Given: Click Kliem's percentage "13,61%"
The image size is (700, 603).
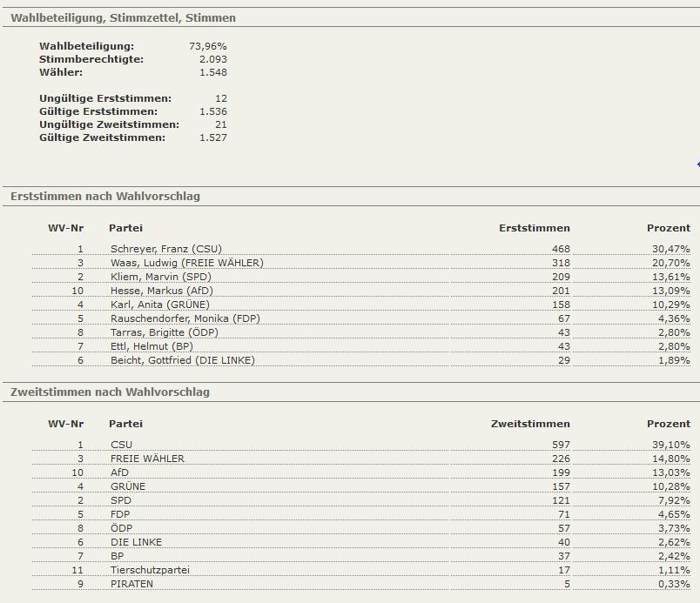Looking at the screenshot, I should (x=671, y=277).
